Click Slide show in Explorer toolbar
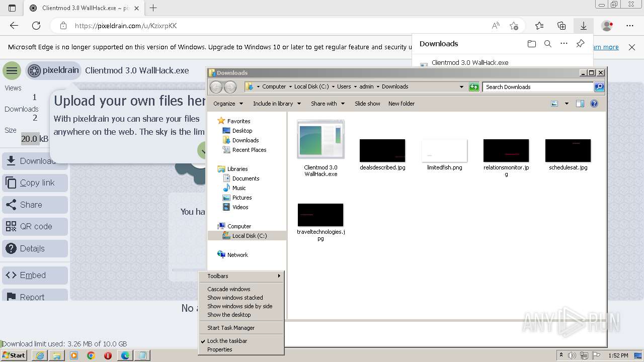 tap(367, 104)
